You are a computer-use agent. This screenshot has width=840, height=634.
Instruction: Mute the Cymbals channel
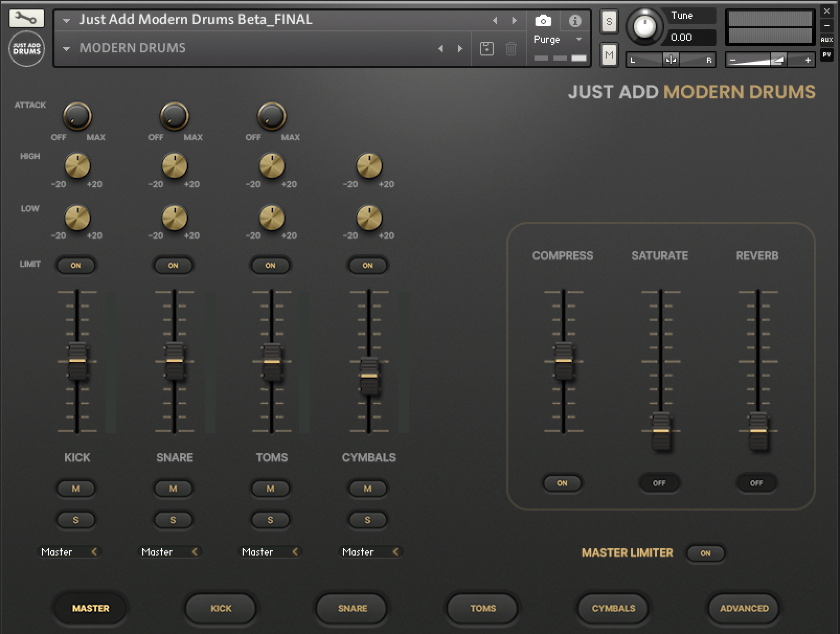[368, 489]
